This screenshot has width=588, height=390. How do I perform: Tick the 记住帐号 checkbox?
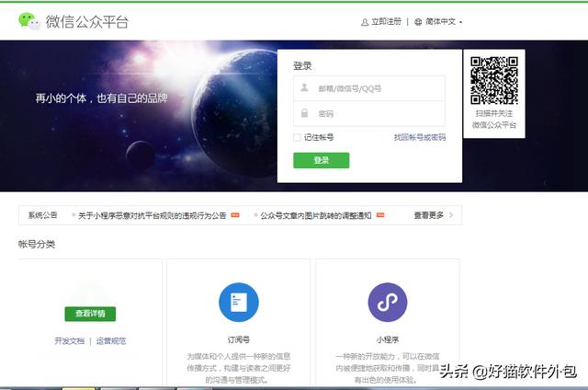[x=297, y=137]
